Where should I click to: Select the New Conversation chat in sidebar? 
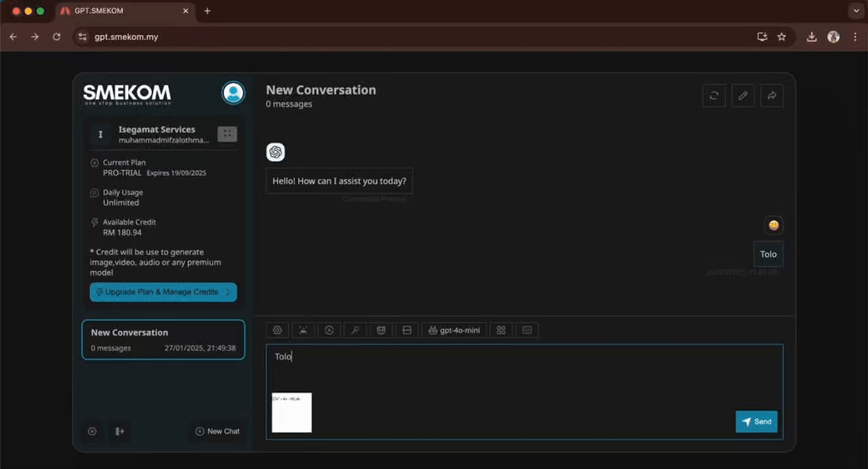click(163, 340)
